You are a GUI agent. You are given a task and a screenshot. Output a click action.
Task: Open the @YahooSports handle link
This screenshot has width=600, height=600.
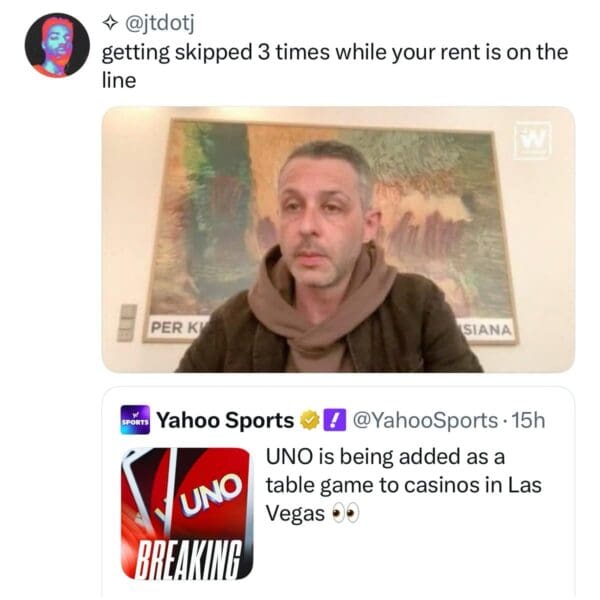[425, 420]
